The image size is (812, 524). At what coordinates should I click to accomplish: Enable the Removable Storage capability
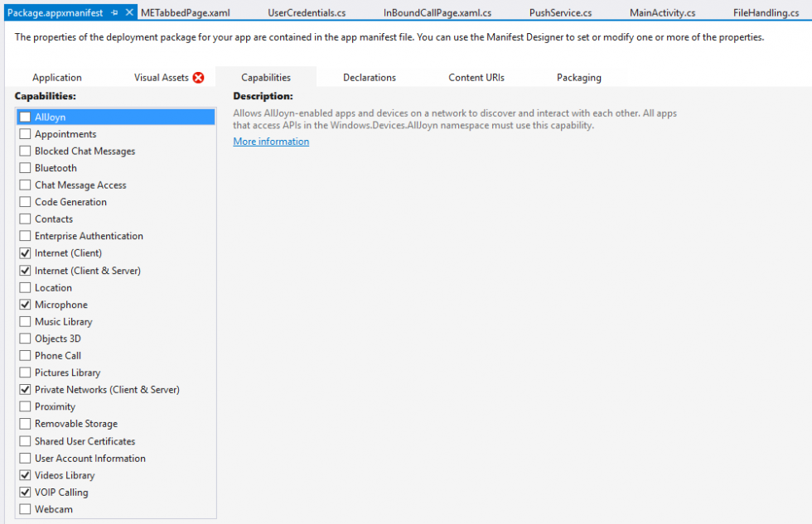(x=24, y=423)
